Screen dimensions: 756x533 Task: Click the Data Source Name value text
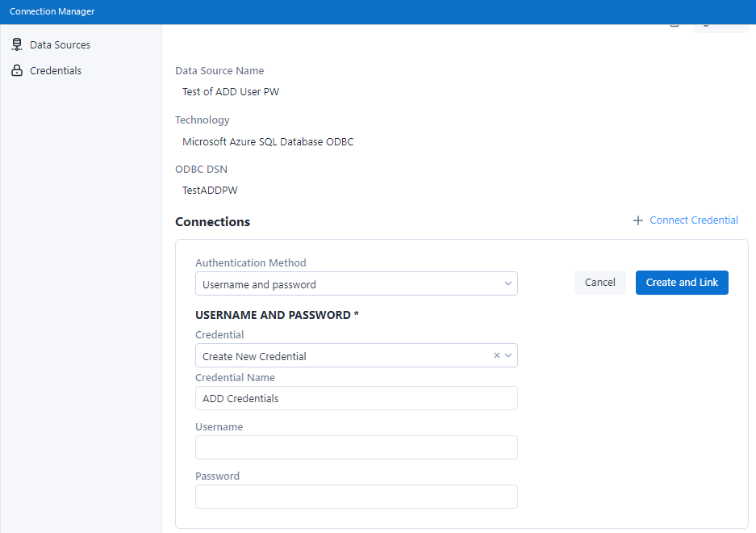[x=231, y=92]
